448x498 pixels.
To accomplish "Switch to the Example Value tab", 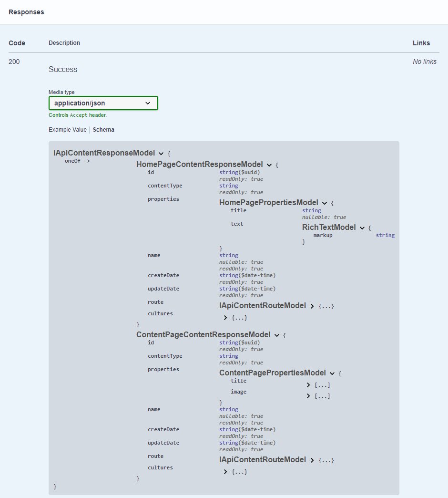I will [x=68, y=130].
